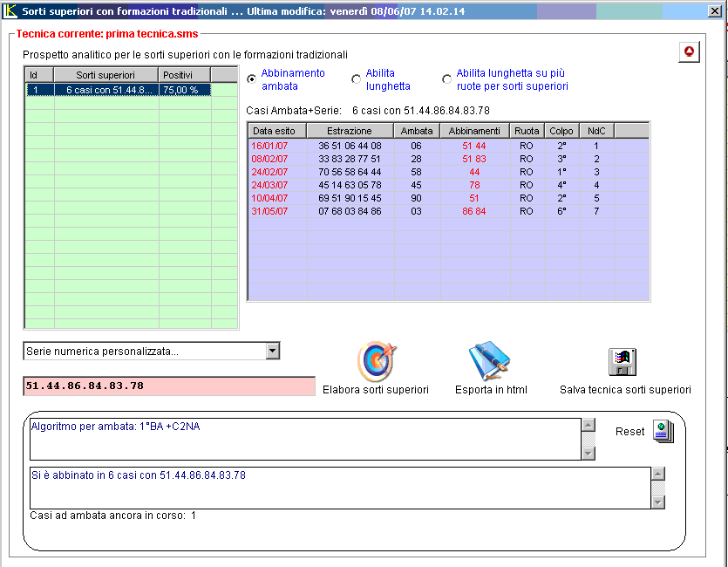This screenshot has height=567, width=728.
Task: Select the Abbinamento ambata radio button
Action: coord(252,79)
